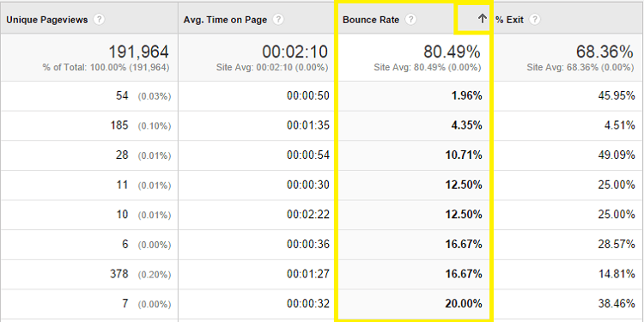The image size is (644, 322).
Task: Click 'Site Avg: 00:02:10 (0.00%)' text
Action: tap(272, 67)
